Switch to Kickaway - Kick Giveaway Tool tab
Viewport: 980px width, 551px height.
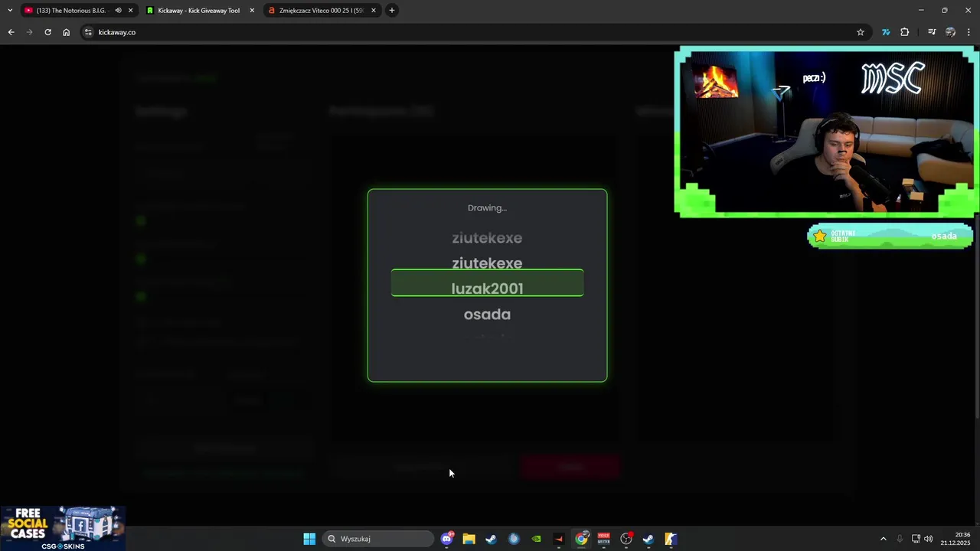coord(199,11)
